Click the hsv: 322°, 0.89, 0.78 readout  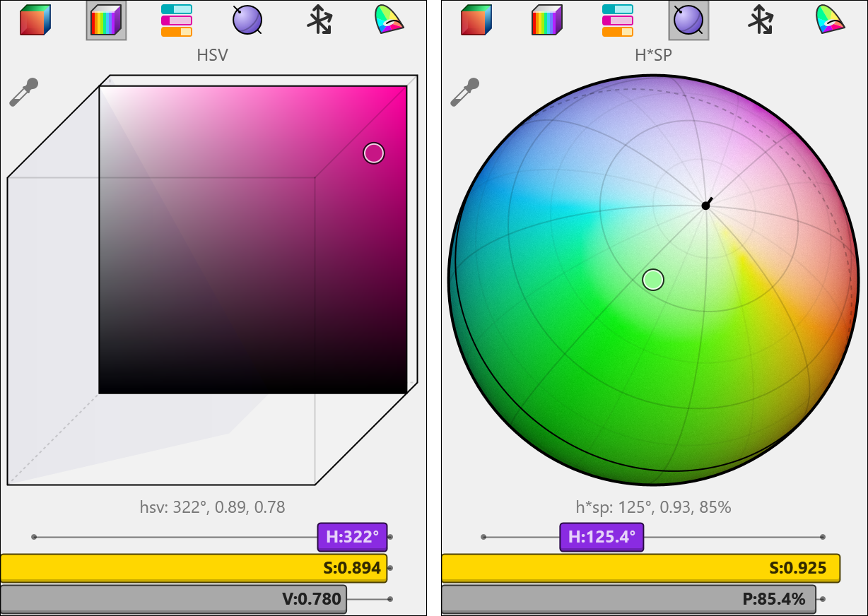(213, 507)
